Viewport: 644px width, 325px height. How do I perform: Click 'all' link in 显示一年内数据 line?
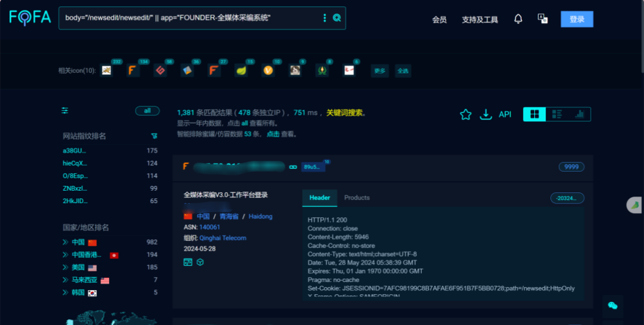[x=244, y=123]
